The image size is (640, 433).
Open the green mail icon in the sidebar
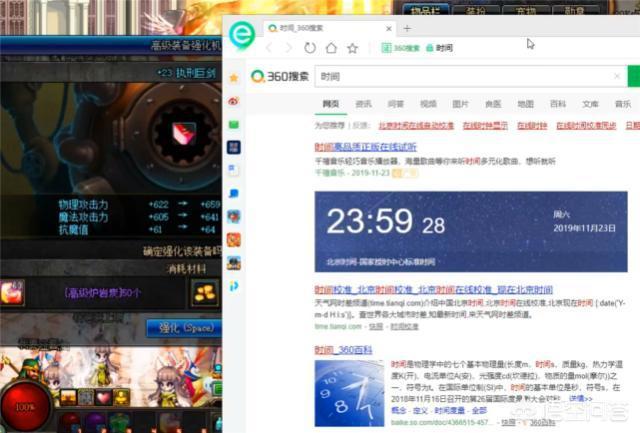pos(233,124)
